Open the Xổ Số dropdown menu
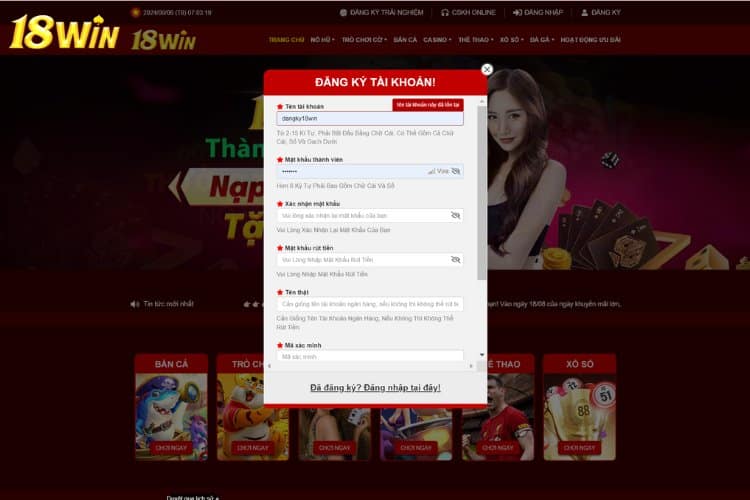Viewport: 750px width, 500px height. pos(511,40)
